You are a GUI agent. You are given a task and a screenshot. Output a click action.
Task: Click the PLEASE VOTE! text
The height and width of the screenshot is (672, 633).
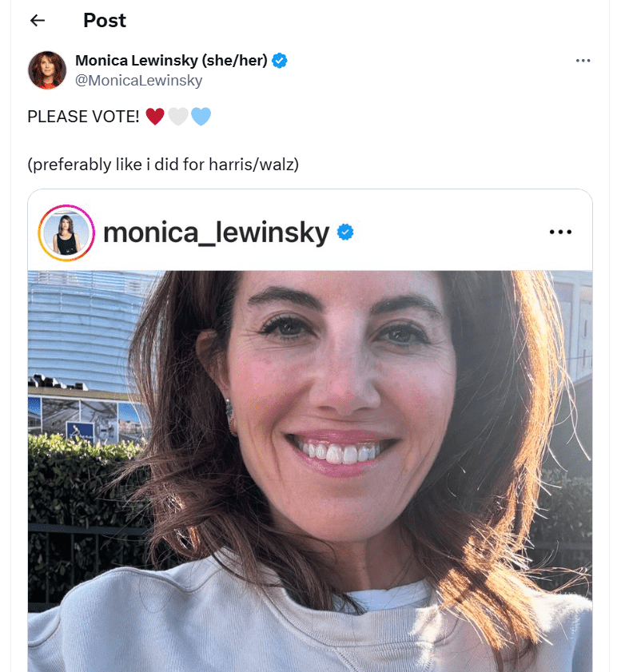click(83, 117)
